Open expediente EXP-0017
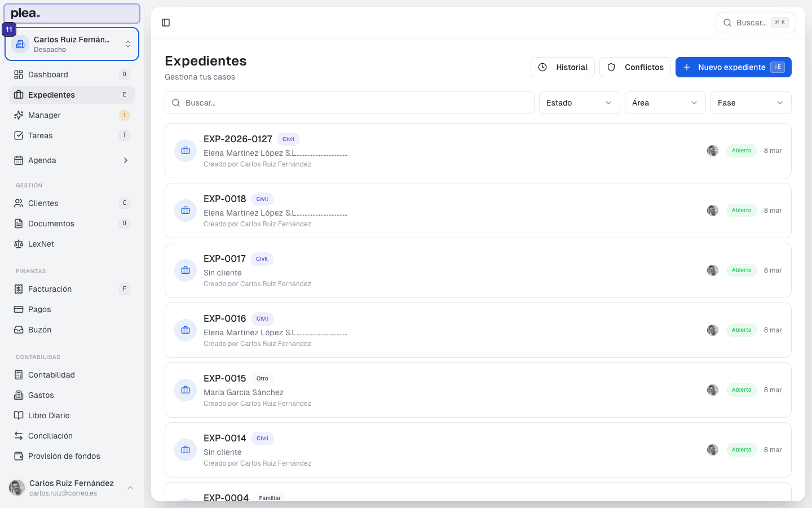The width and height of the screenshot is (812, 508). (478, 270)
